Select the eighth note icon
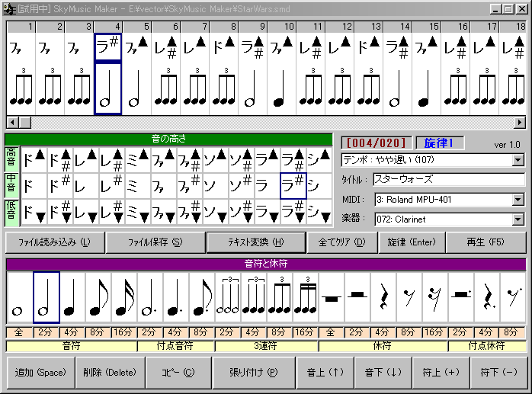532x394 pixels. [x=98, y=298]
